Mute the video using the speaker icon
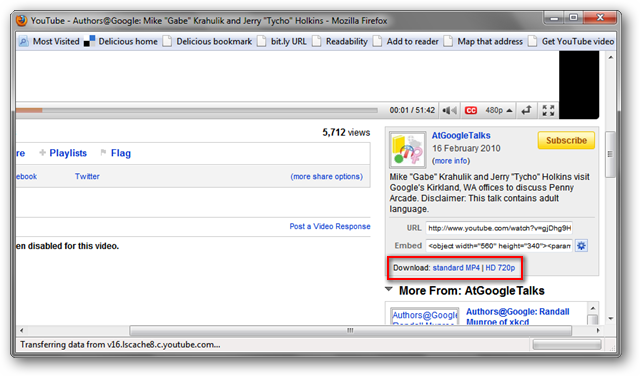Screen dimensions: 640x376 tap(449, 110)
